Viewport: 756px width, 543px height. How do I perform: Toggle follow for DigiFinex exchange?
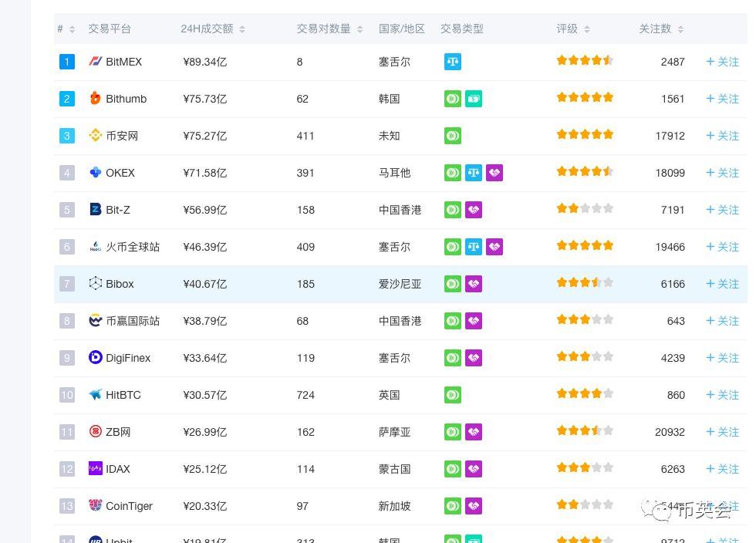click(722, 358)
